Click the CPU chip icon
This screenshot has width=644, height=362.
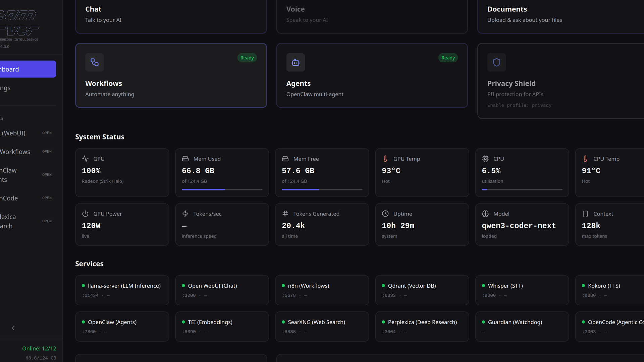[485, 159]
